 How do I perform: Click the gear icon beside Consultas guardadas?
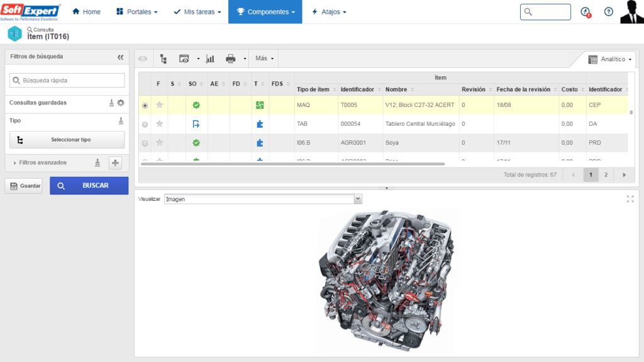tap(121, 103)
